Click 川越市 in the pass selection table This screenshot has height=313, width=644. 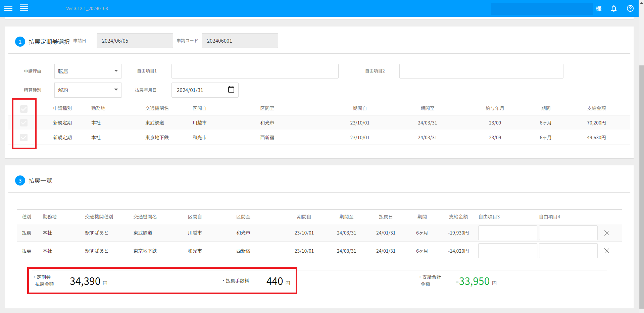(199, 123)
